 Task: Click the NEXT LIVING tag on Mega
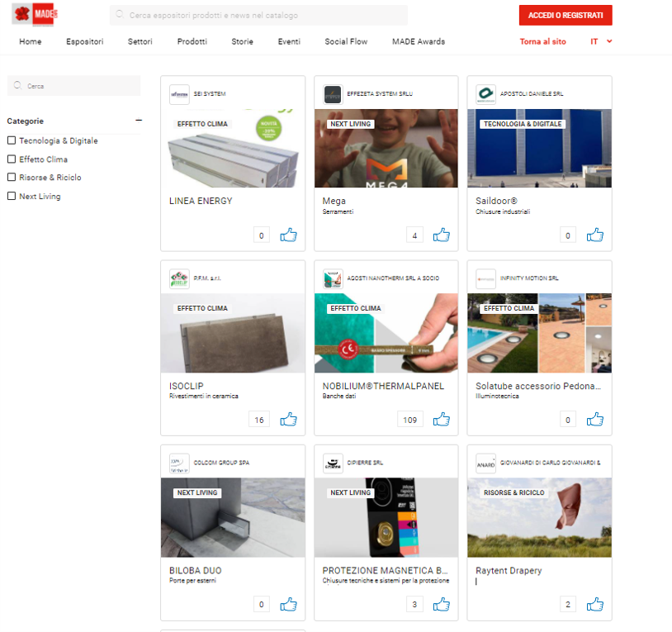pos(351,124)
